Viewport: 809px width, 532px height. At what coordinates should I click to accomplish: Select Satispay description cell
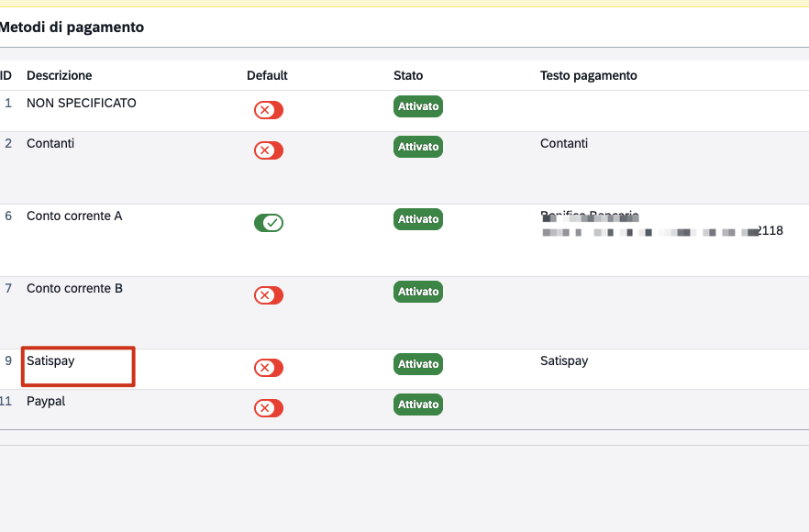pyautogui.click(x=50, y=361)
